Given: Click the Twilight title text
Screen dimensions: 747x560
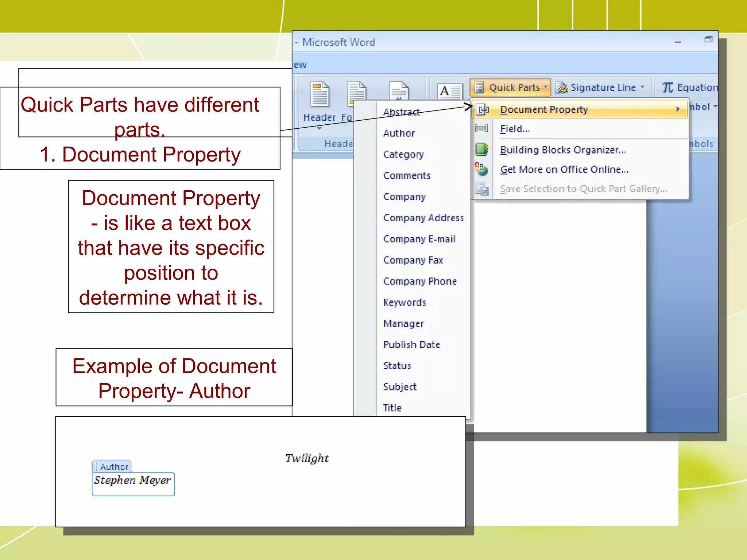Looking at the screenshot, I should point(307,458).
